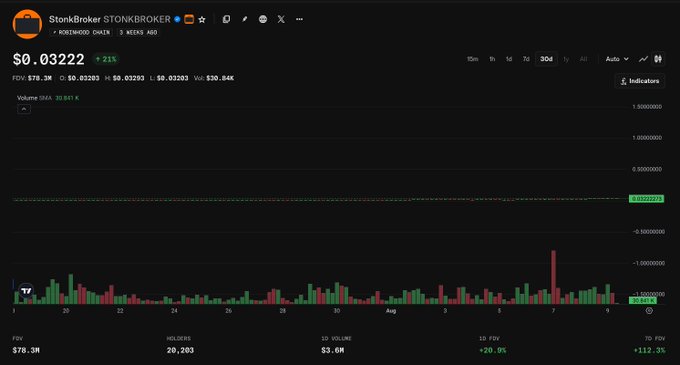
Task: Click the pen icon in the header
Action: (245, 19)
